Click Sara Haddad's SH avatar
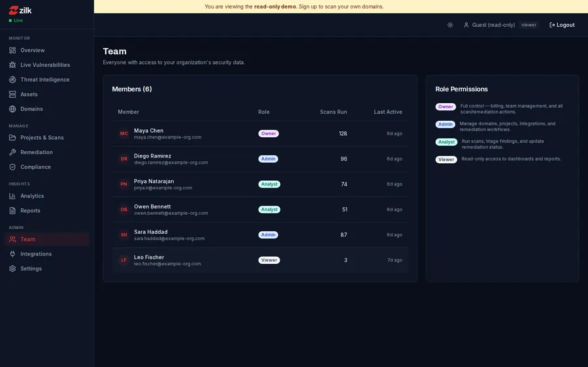 [123, 234]
